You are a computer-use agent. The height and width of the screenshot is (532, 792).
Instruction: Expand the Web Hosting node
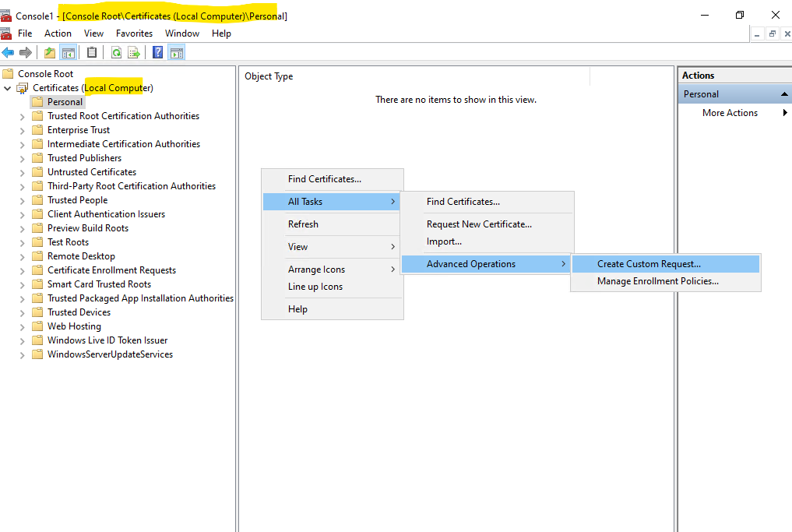pyautogui.click(x=23, y=327)
